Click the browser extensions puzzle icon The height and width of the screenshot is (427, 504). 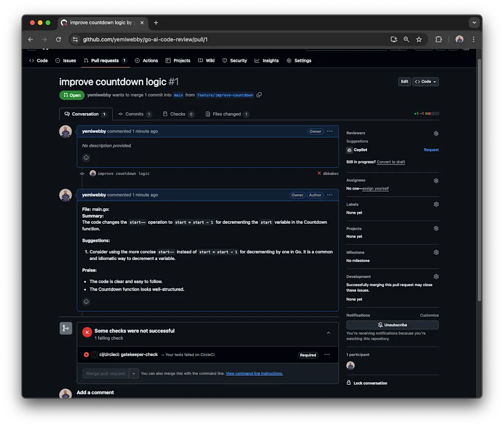click(438, 39)
